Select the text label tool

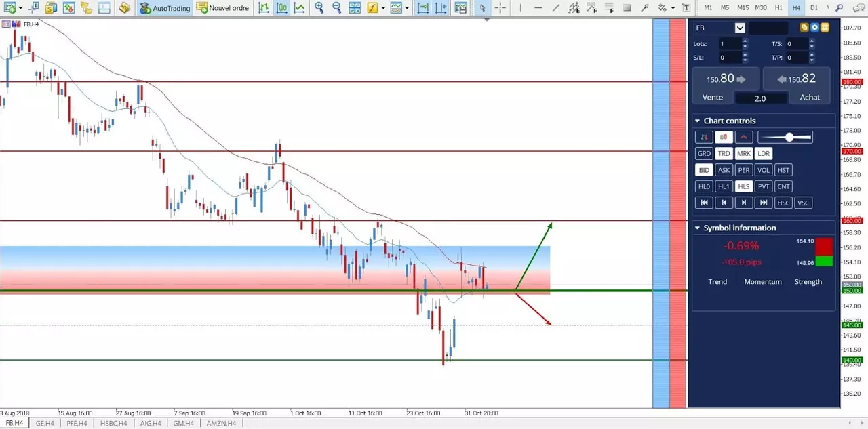click(x=686, y=8)
